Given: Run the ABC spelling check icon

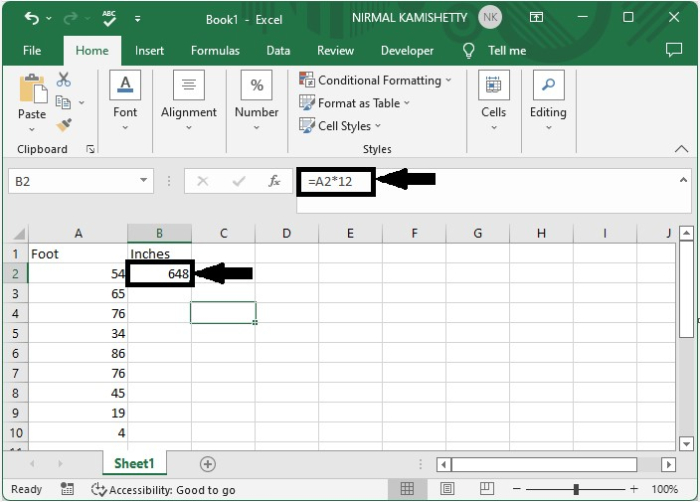Looking at the screenshot, I should point(109,18).
